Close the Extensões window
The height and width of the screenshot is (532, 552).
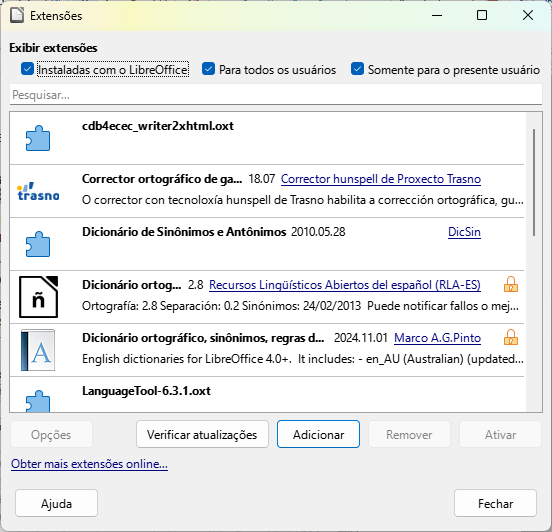click(528, 15)
